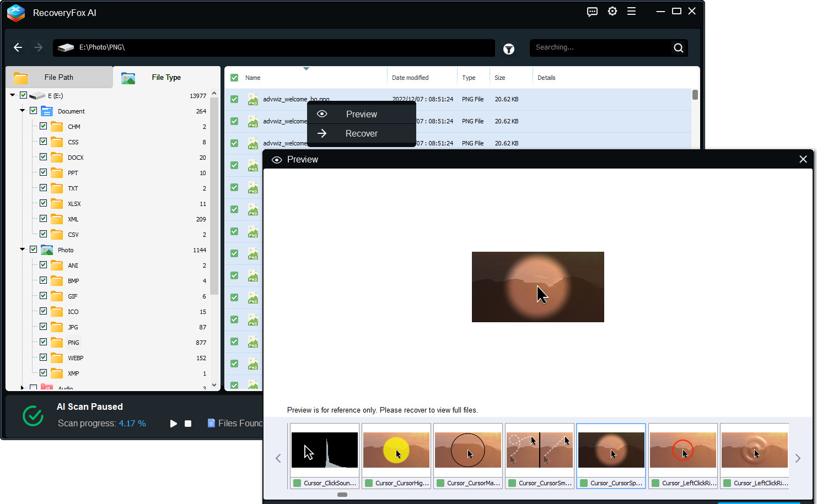Click the right arrow to browse more previews
Viewport: 817px width, 504px height.
[797, 458]
